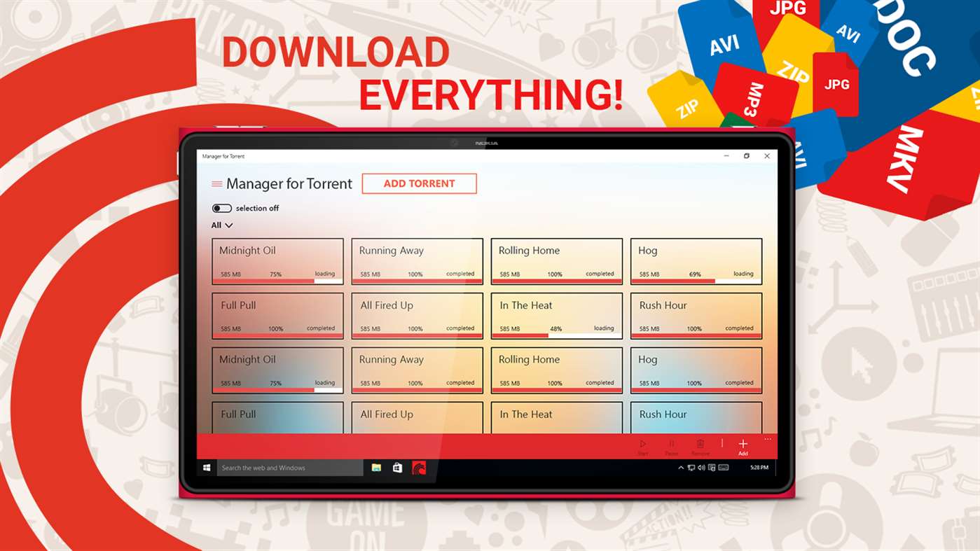This screenshot has width=980, height=551.
Task: Open File Explorer from the taskbar
Action: click(x=376, y=468)
